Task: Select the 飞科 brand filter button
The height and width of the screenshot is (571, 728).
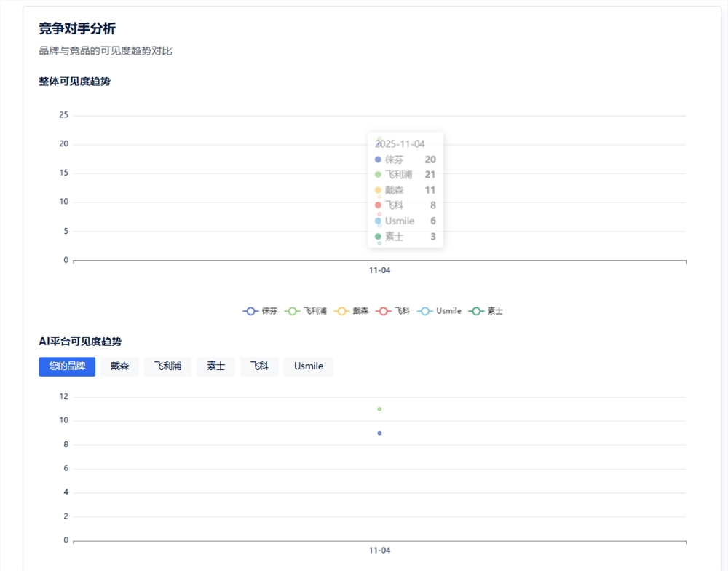Action: click(x=259, y=366)
